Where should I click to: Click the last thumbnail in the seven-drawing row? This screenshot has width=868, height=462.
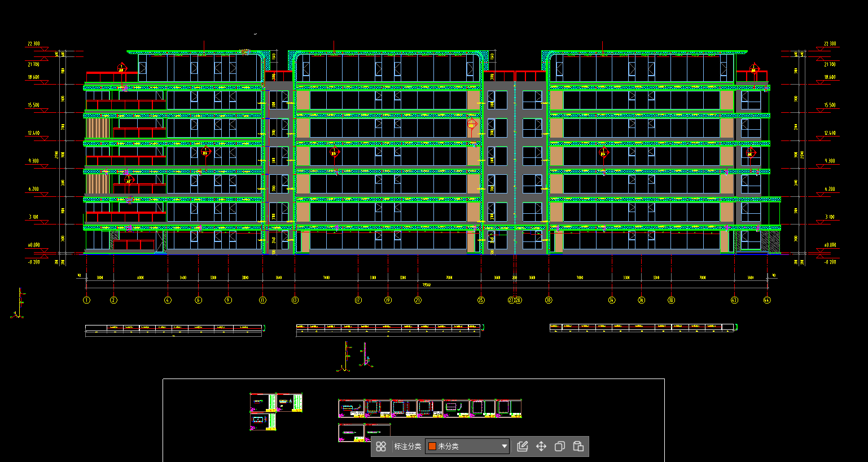[509, 408]
